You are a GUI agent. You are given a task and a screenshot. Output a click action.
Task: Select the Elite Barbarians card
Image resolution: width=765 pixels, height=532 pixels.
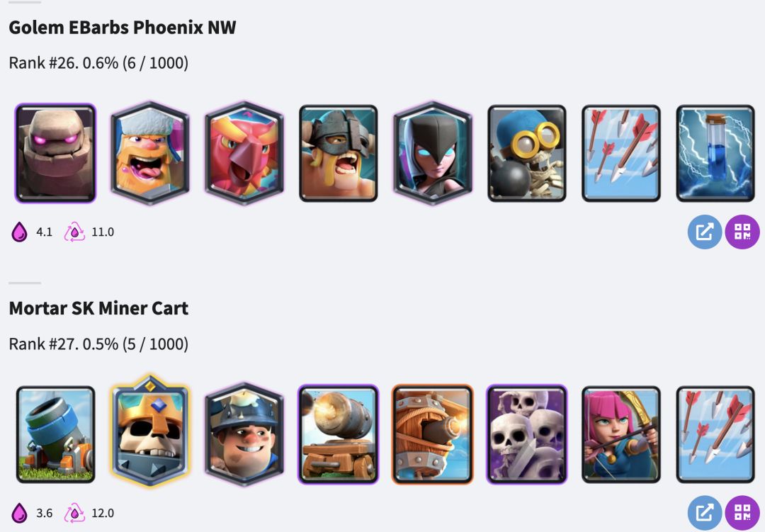coord(338,153)
